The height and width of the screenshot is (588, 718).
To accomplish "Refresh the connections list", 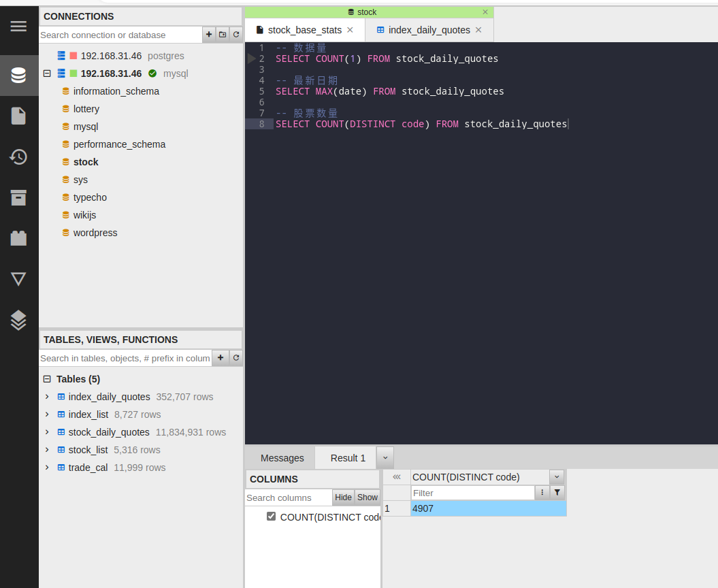I will pyautogui.click(x=236, y=35).
